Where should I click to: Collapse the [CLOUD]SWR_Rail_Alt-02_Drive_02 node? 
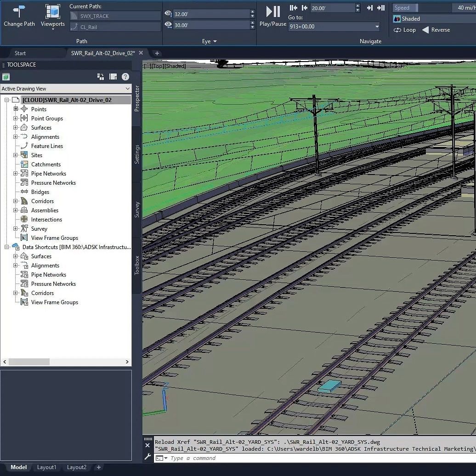tap(6, 99)
